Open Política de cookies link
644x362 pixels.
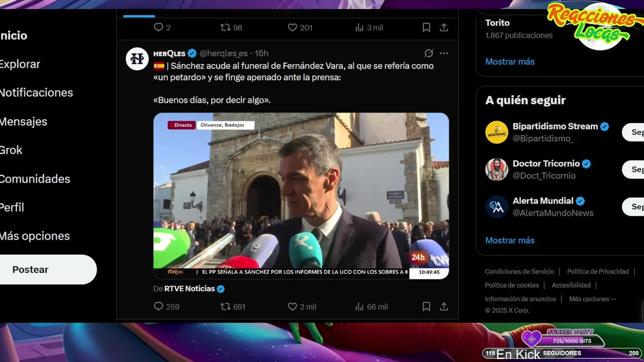click(x=512, y=285)
